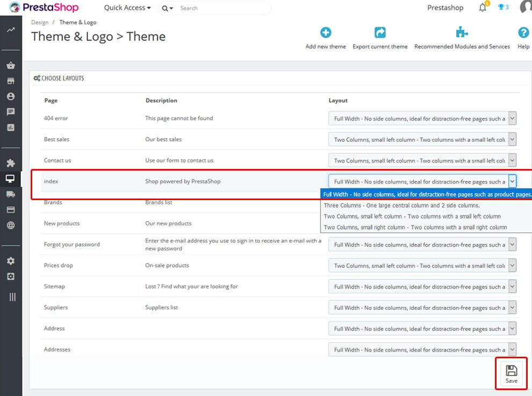This screenshot has height=396, width=532.
Task: Open the Modules puzzle sidebar icon
Action: pos(11,163)
